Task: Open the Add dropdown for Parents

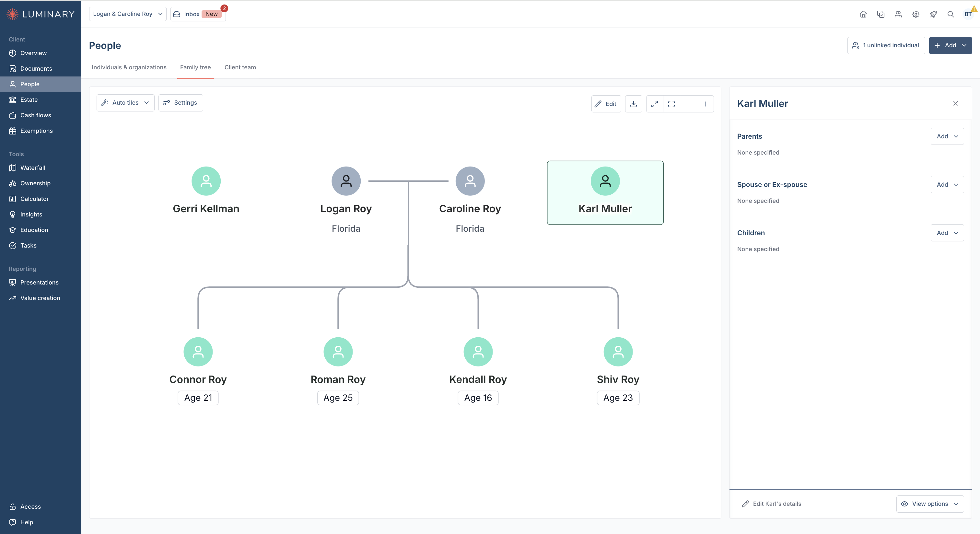Action: tap(947, 136)
